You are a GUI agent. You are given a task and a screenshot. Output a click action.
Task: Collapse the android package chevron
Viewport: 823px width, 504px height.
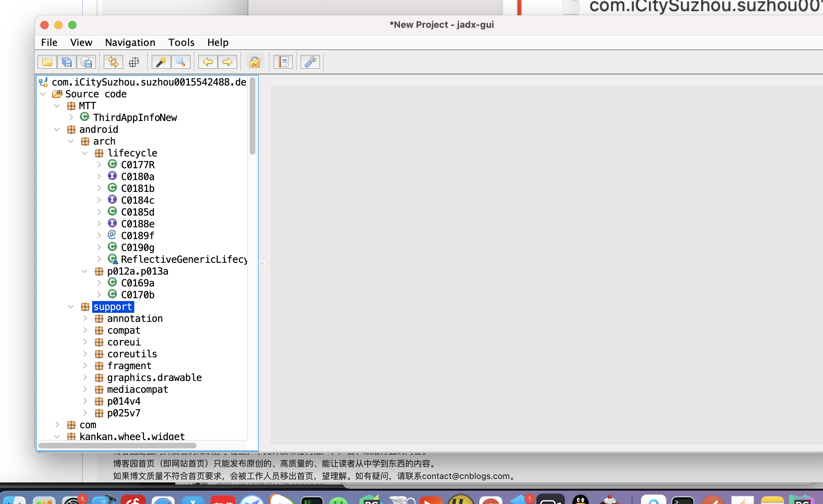coord(57,129)
